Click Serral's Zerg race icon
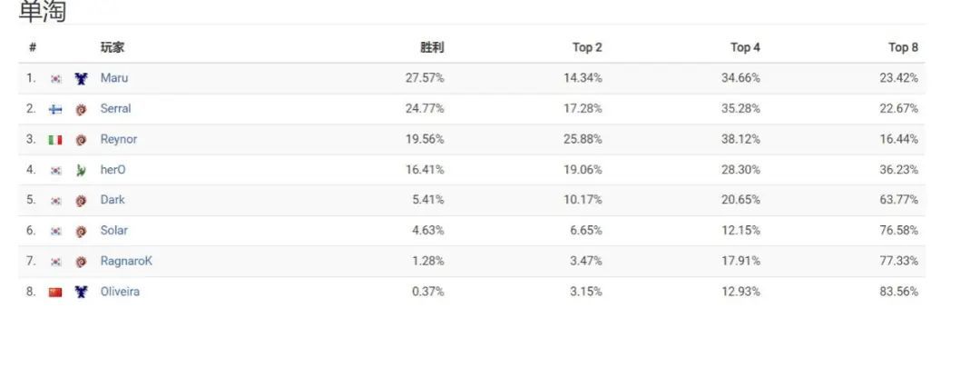Screen dimensions: 980x368 click(x=81, y=110)
